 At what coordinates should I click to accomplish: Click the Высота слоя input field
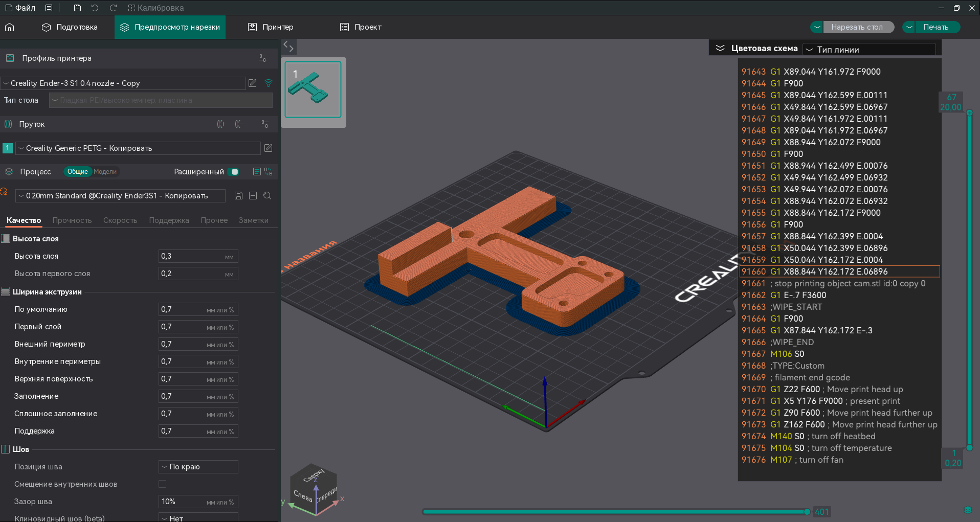click(198, 256)
